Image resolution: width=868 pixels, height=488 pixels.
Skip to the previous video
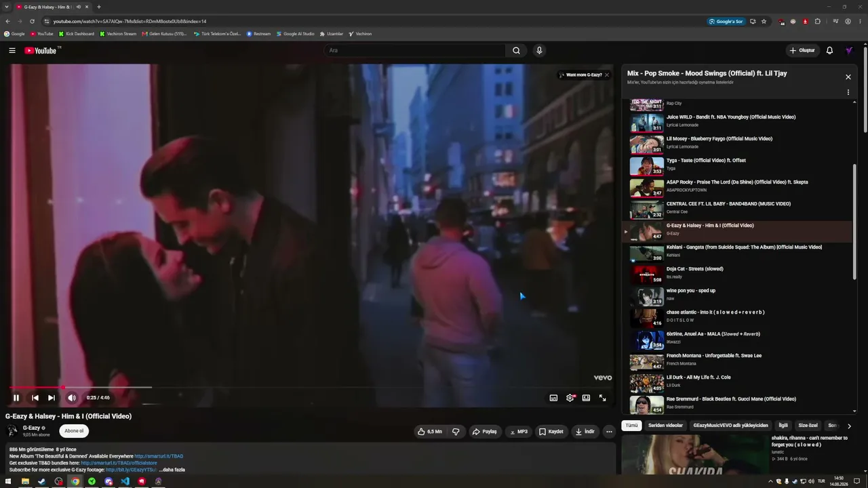(x=35, y=398)
